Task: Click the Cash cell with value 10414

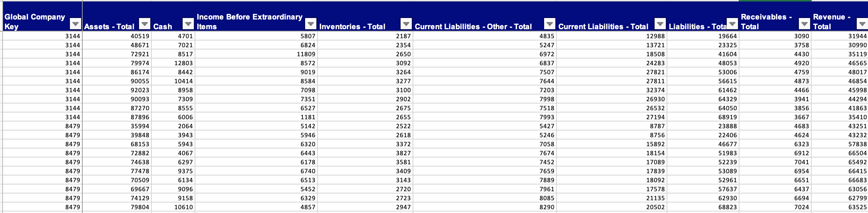Action: coord(173,81)
